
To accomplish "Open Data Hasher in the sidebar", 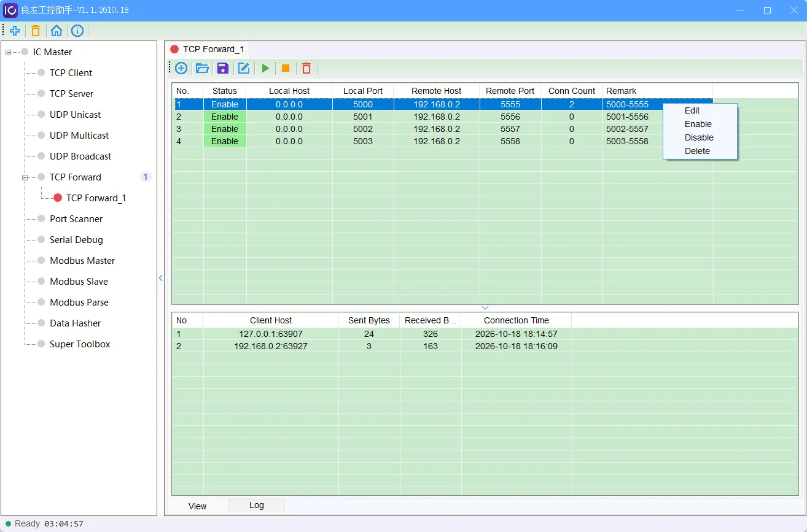I will point(75,323).
